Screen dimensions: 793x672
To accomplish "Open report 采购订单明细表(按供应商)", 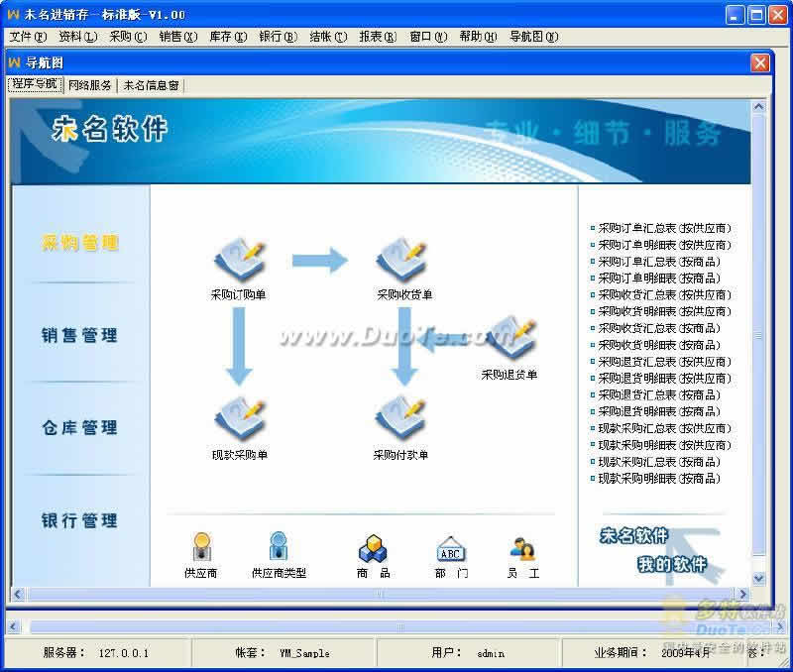I will coord(664,245).
